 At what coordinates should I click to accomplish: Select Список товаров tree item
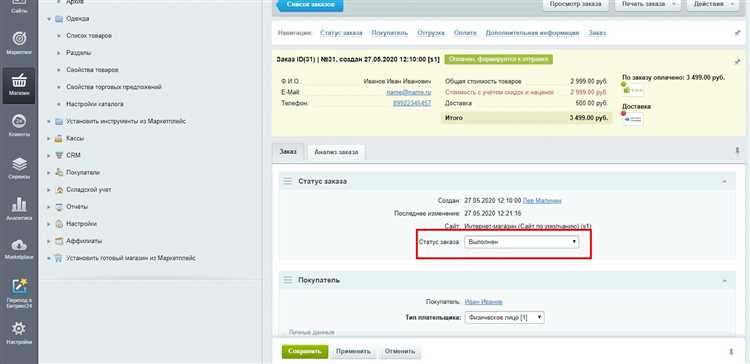tap(89, 36)
